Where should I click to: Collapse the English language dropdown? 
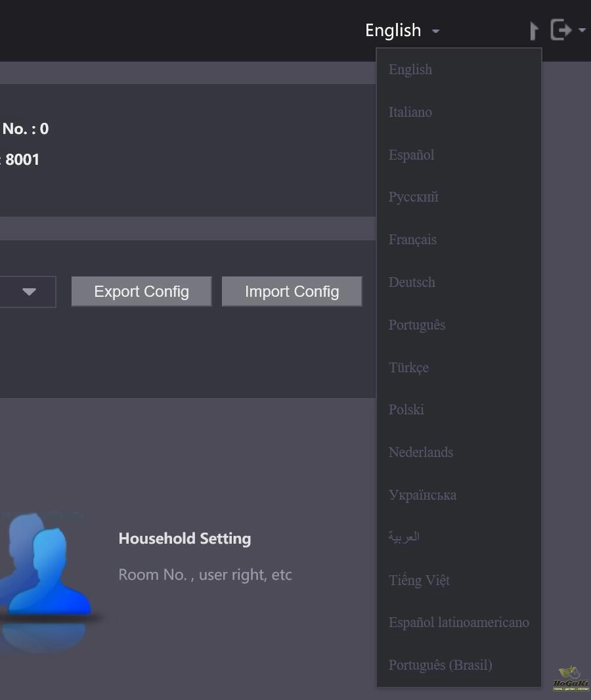(x=402, y=30)
